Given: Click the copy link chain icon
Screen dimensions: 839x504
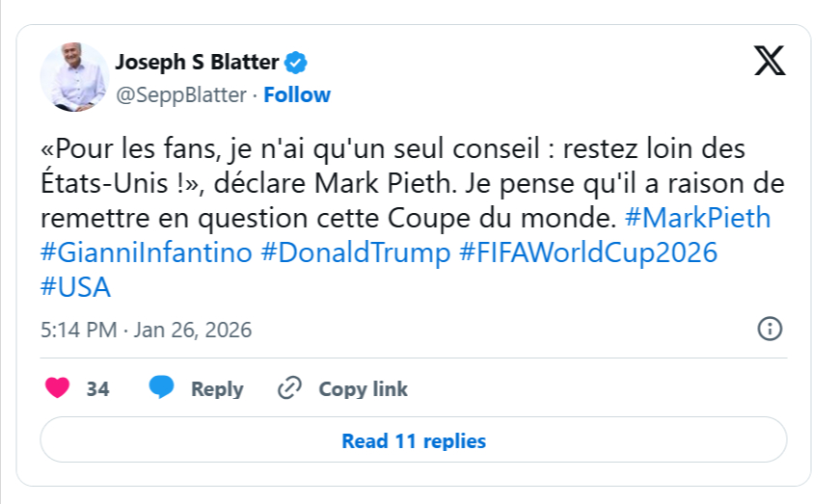Looking at the screenshot, I should click(x=289, y=388).
